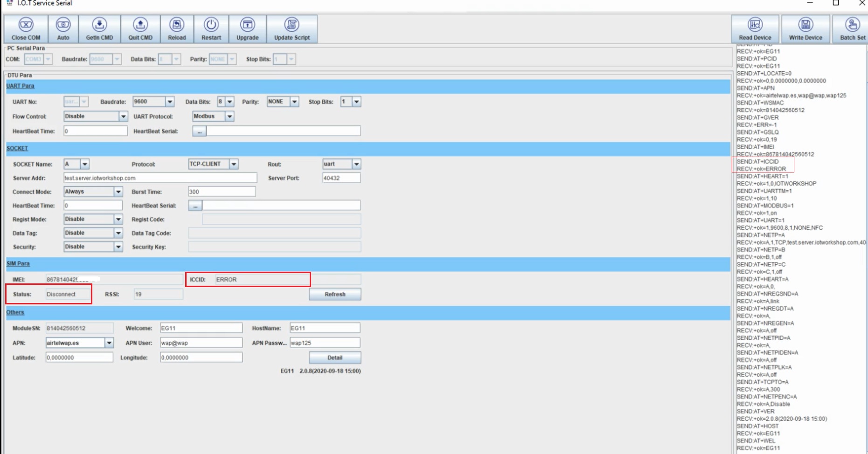The width and height of the screenshot is (868, 454).
Task: Open the TCP-CLIENT Protocol dropdown
Action: [234, 164]
